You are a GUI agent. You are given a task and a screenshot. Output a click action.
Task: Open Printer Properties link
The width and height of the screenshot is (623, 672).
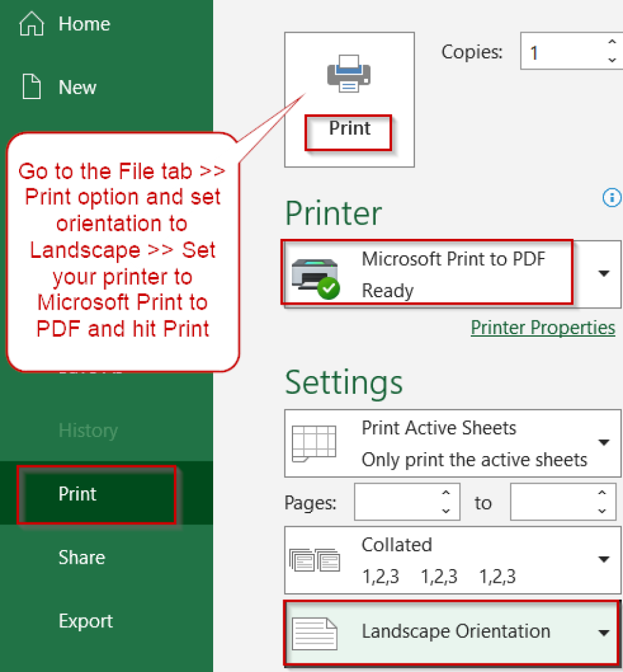pyautogui.click(x=543, y=327)
